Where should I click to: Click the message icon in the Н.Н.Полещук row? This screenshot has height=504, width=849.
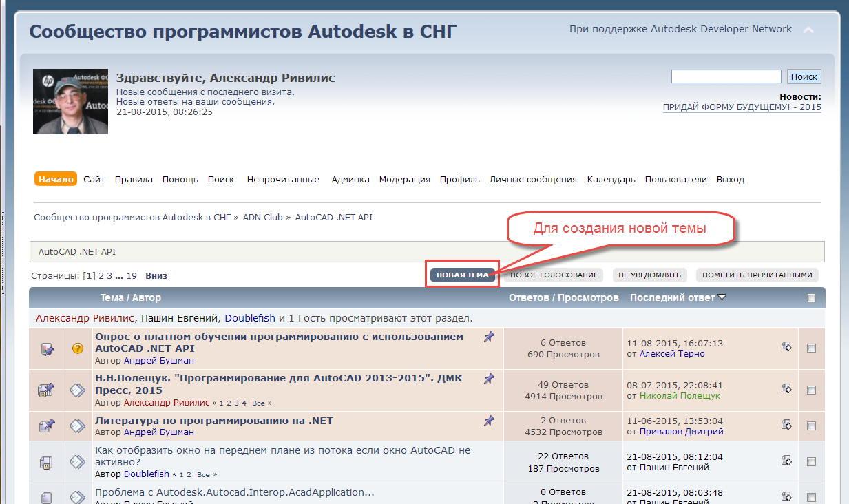click(78, 390)
